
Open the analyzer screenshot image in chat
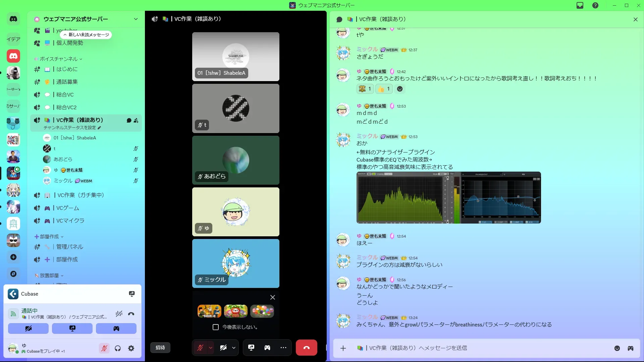click(448, 198)
